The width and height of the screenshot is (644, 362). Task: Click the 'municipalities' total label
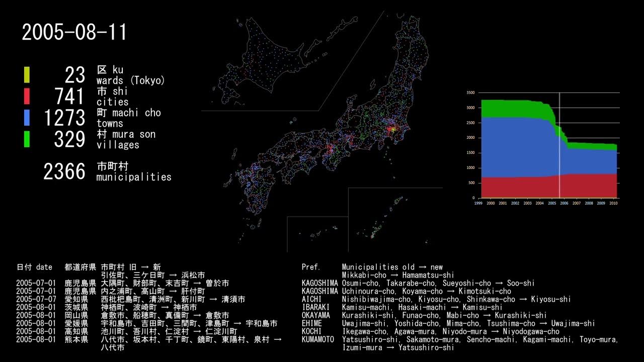(134, 177)
